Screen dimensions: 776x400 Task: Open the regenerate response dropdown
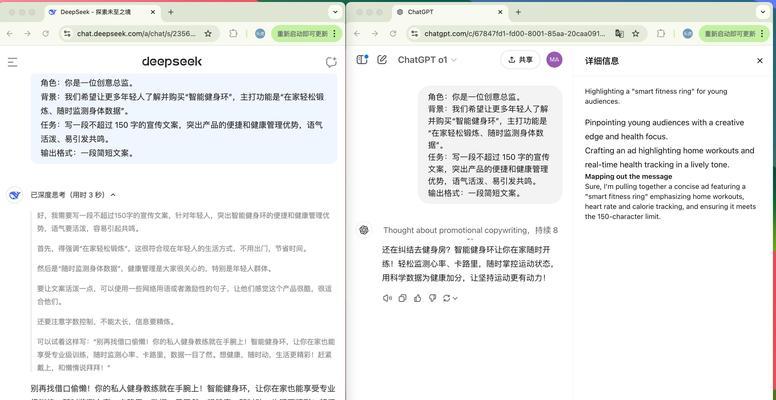point(450,298)
